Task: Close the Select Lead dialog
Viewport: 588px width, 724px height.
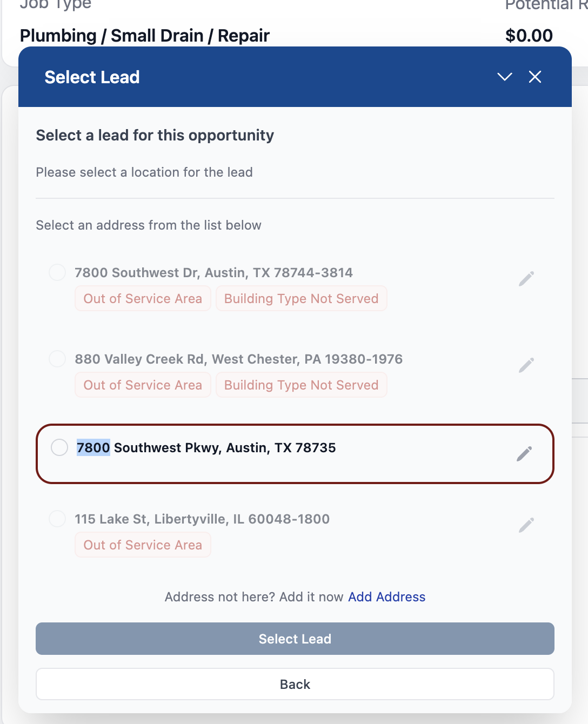Action: point(535,77)
